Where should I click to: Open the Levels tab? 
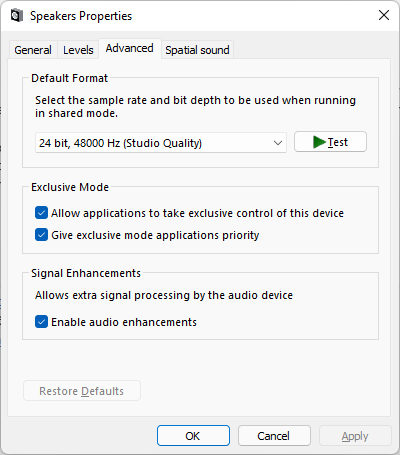pos(78,50)
